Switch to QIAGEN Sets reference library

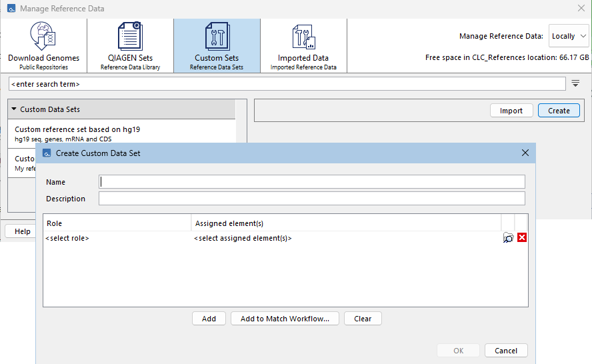pos(130,45)
